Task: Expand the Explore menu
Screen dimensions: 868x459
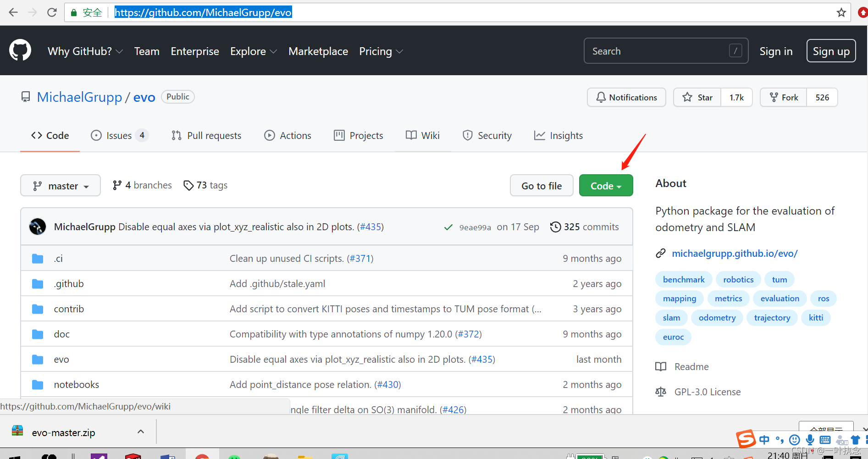Action: point(254,51)
